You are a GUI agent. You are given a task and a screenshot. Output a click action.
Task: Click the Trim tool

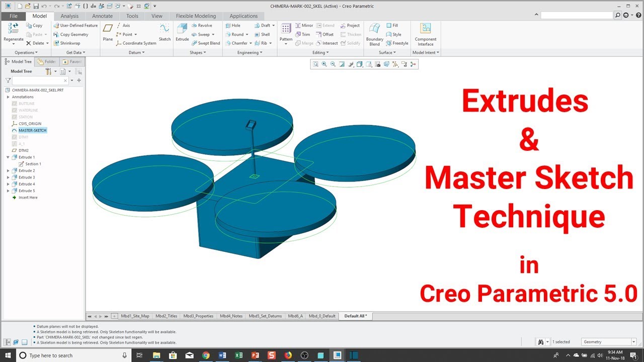pos(302,35)
